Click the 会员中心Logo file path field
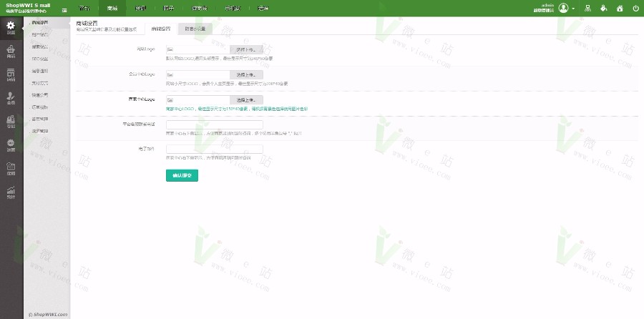Screen dimensions: 644x319 point(198,74)
